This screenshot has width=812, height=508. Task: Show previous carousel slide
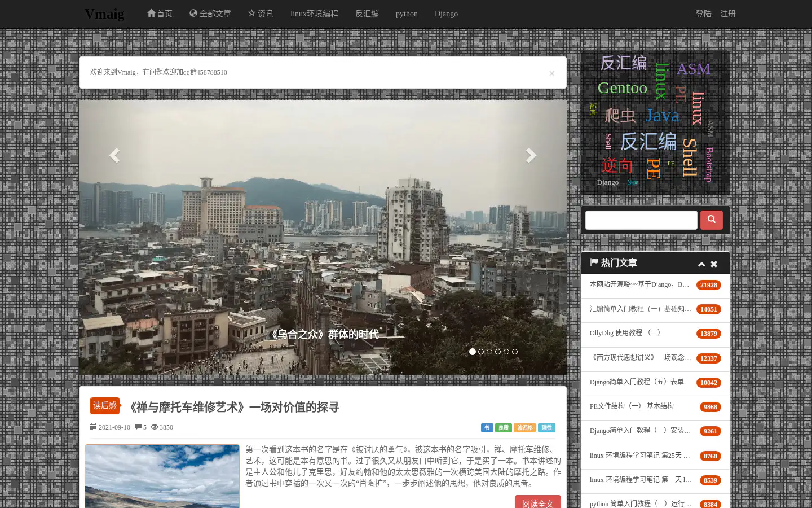click(114, 155)
